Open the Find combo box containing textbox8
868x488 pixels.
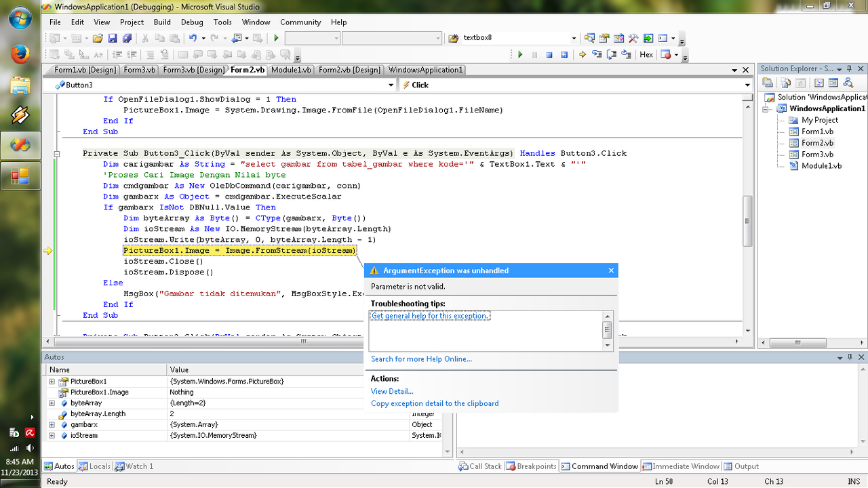point(574,38)
